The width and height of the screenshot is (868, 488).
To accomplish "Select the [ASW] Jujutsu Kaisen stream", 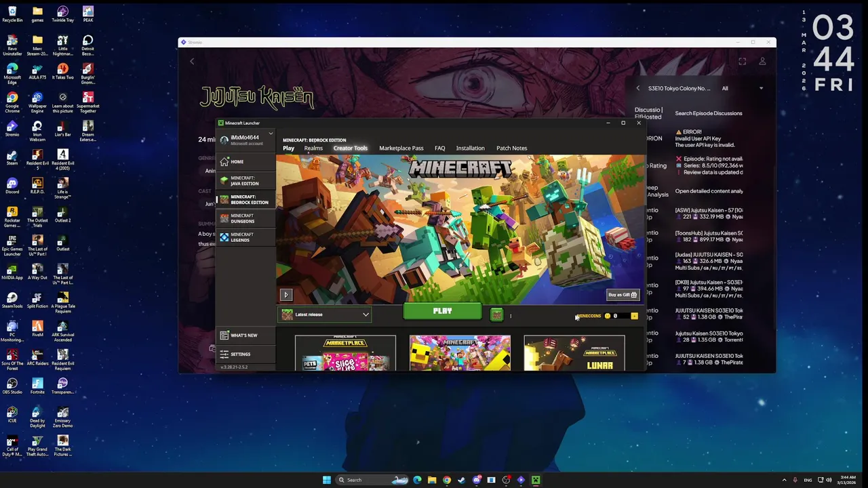I will click(709, 213).
